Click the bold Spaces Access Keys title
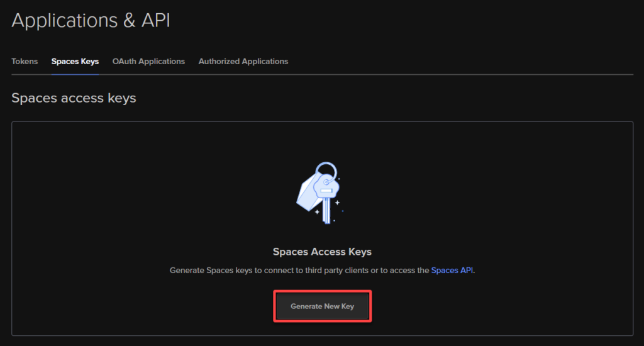Screen dimensions: 644x346 click(x=322, y=252)
